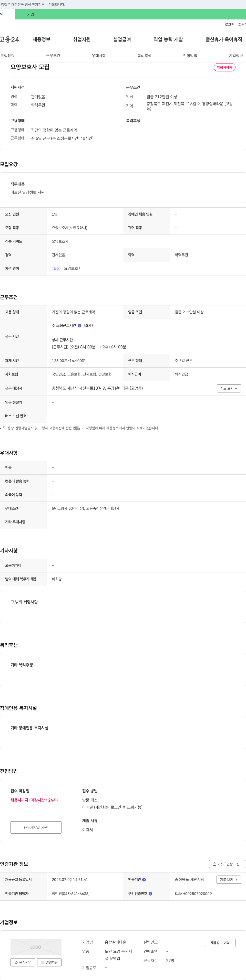Switch to the 기업 tab

30,14
